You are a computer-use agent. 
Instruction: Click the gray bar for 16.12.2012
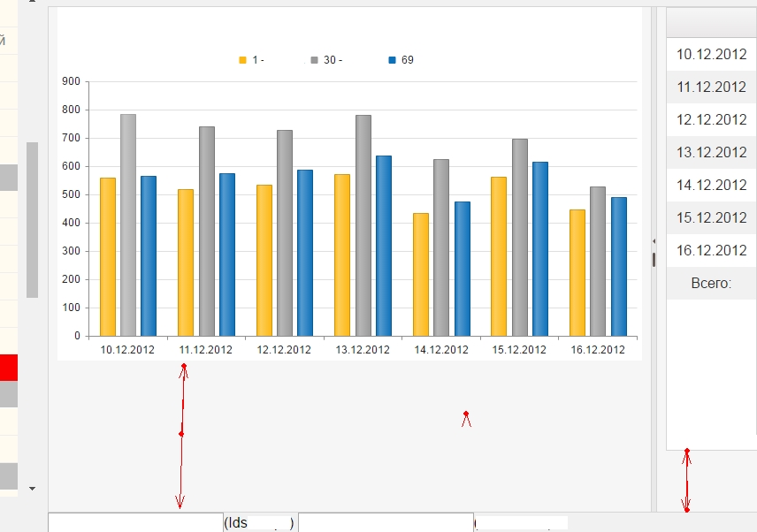click(x=598, y=262)
